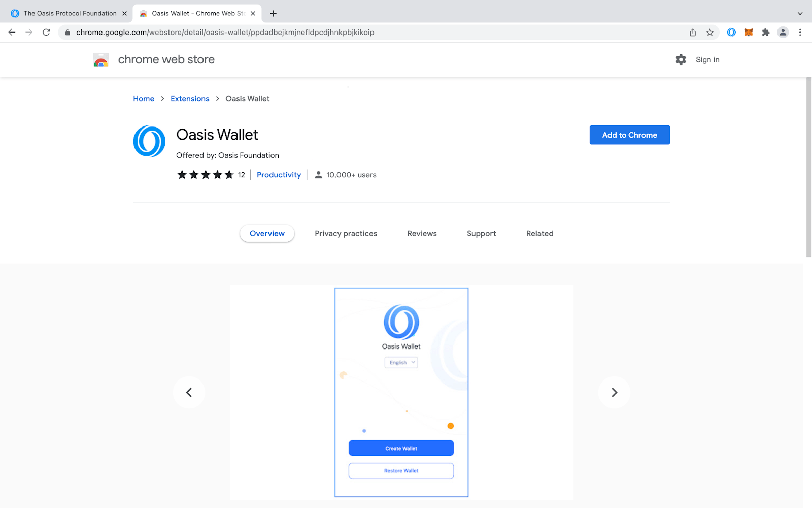Click the browser profile avatar icon
Screen dimensions: 812x508
click(783, 32)
